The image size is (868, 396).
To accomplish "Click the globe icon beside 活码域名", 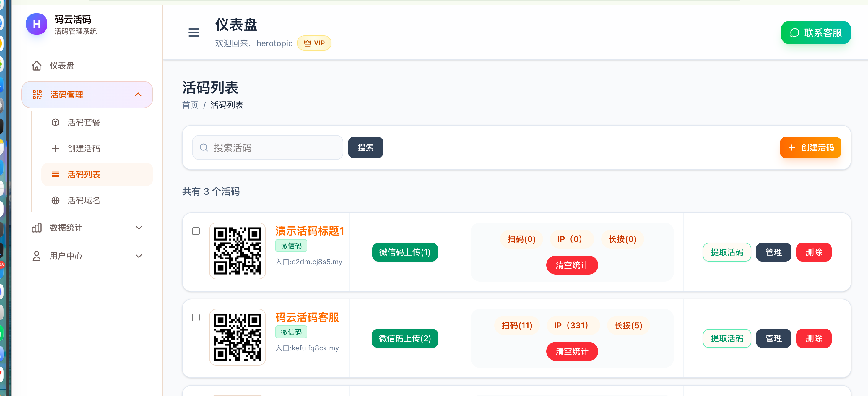I will pos(56,201).
